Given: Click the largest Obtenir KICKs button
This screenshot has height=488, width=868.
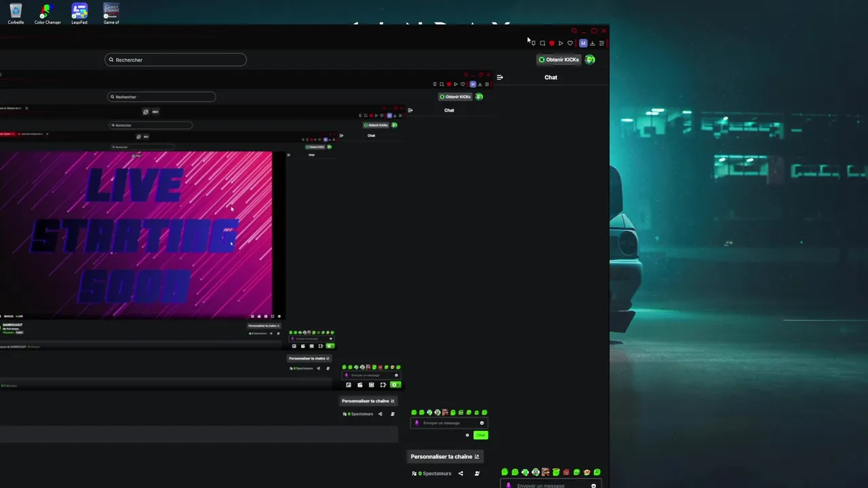Looking at the screenshot, I should pos(559,60).
